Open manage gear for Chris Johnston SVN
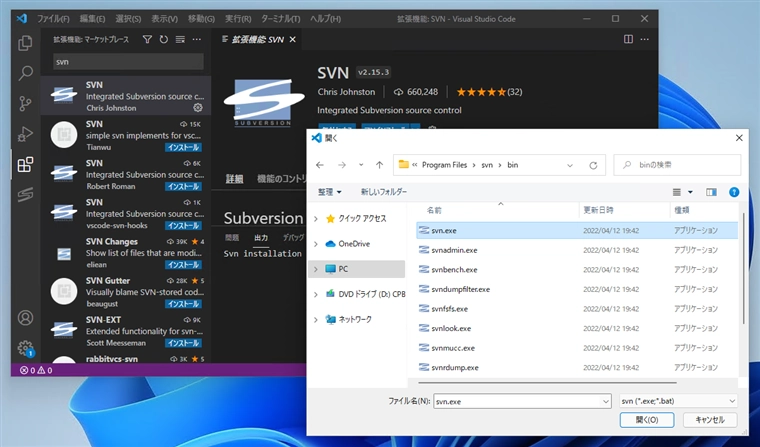The height and width of the screenshot is (447, 760). (x=198, y=108)
